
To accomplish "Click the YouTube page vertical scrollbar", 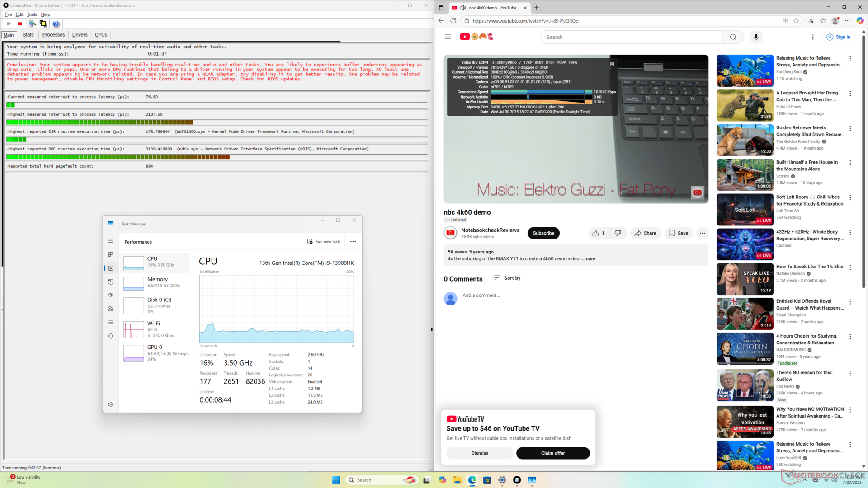I will [863, 163].
